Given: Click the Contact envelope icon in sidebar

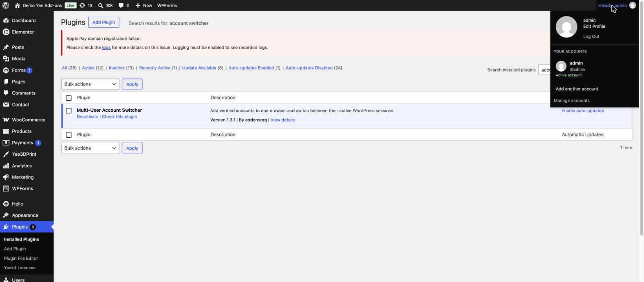Looking at the screenshot, I should click(x=6, y=105).
